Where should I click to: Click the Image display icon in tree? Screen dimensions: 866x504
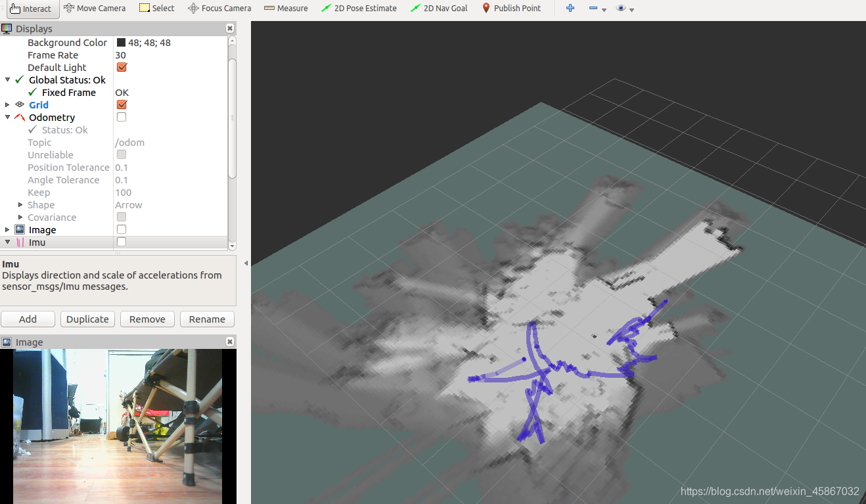[x=20, y=229]
